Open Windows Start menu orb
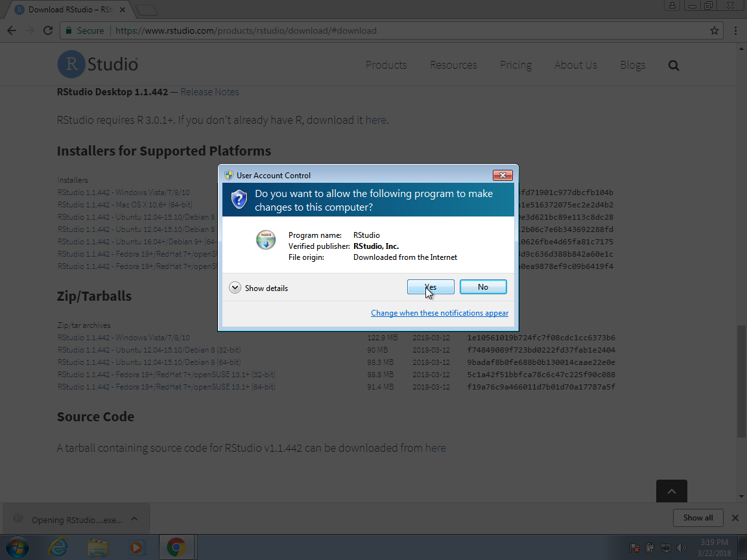Screen dimensions: 747x560 (x=18, y=547)
